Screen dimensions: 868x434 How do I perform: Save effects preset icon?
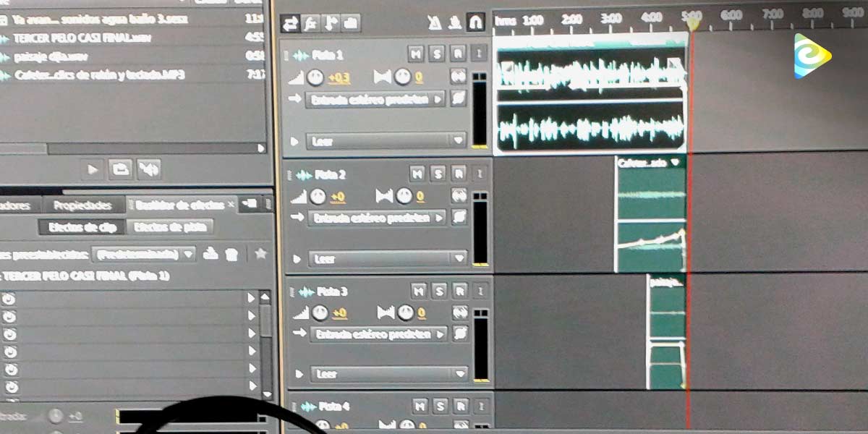[x=211, y=254]
